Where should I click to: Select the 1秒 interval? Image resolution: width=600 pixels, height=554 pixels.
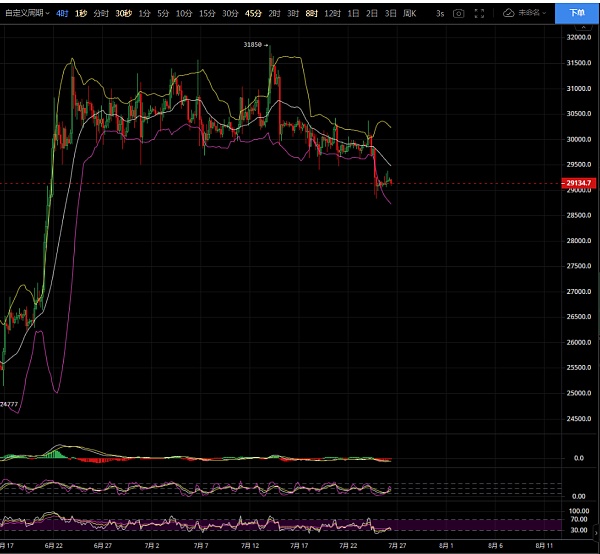coord(81,14)
